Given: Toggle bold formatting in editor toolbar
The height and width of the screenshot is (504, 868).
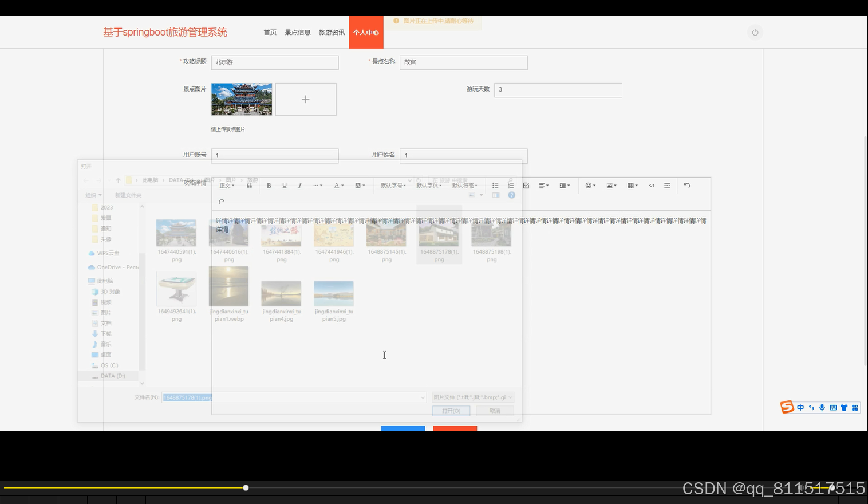Looking at the screenshot, I should [269, 186].
